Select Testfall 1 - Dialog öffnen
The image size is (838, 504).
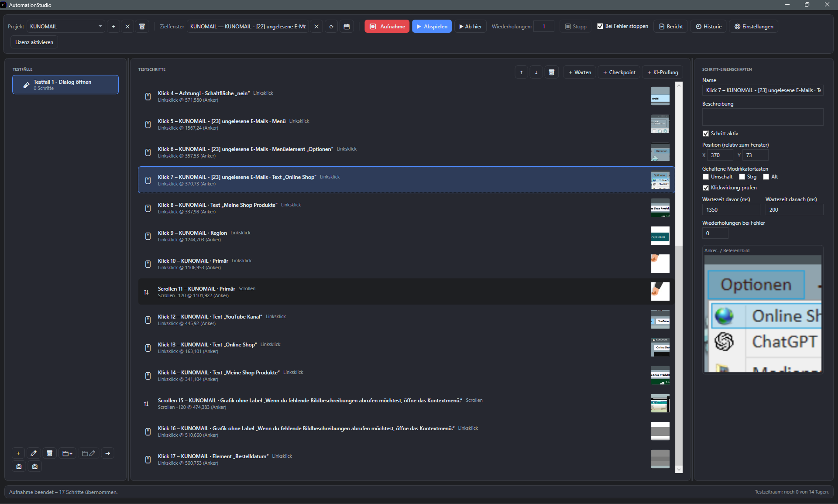[65, 85]
